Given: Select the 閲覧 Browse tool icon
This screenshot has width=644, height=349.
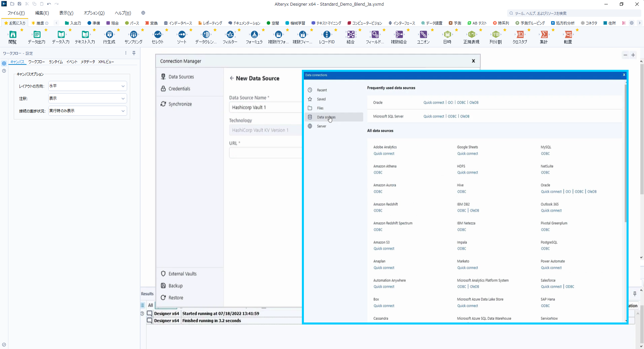Looking at the screenshot, I should [13, 35].
